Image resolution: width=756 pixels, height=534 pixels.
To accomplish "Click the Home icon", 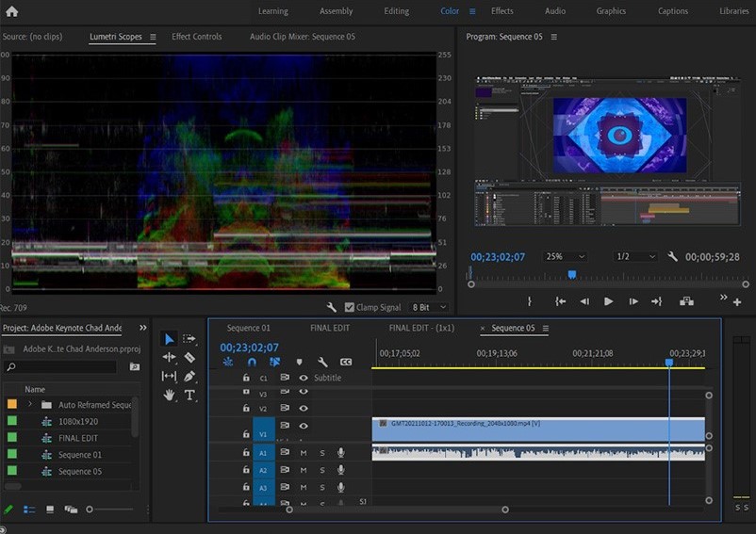I will (x=12, y=11).
